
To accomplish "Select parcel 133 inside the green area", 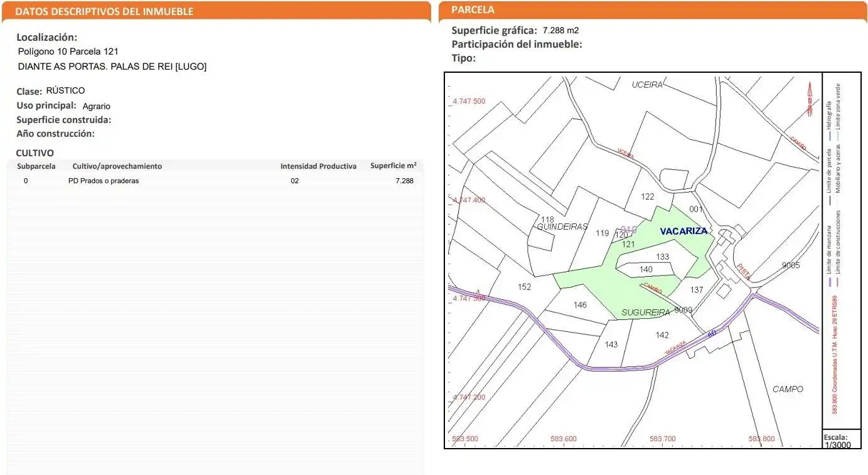I will 663,257.
